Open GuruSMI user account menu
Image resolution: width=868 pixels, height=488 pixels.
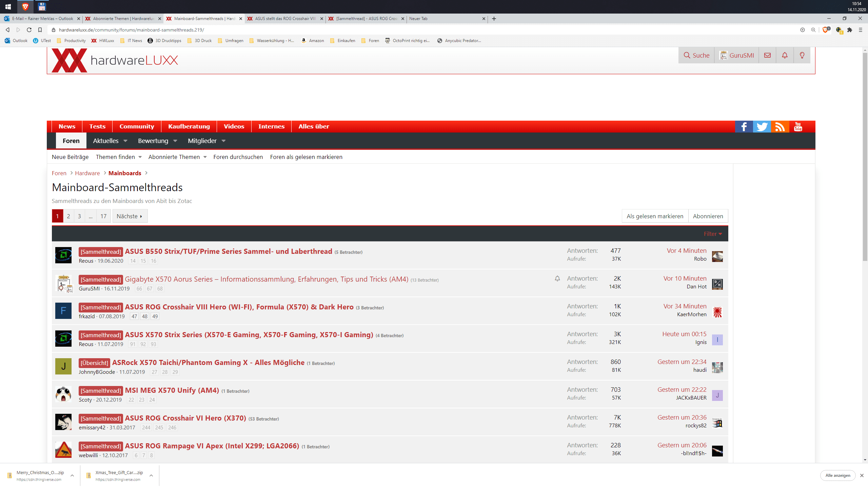(736, 55)
